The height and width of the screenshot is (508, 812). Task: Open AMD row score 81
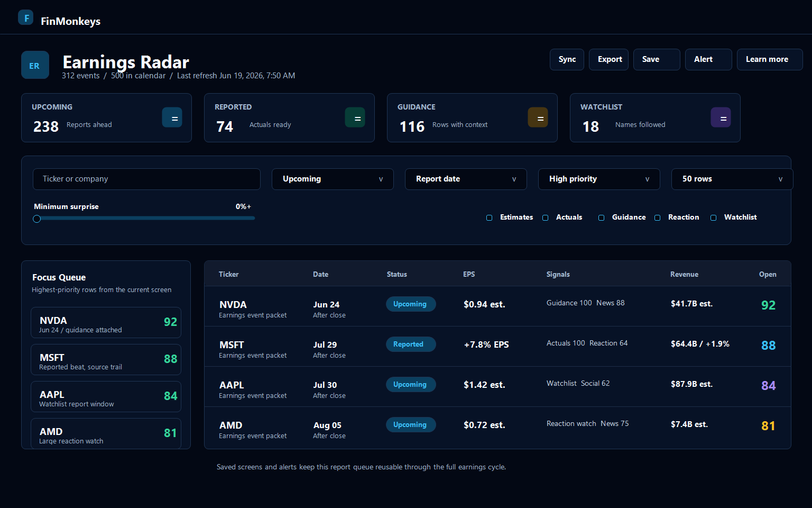[768, 426]
